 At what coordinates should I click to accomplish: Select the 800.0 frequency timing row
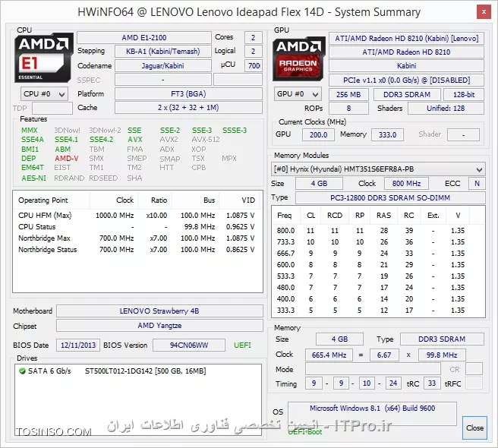pyautogui.click(x=378, y=231)
